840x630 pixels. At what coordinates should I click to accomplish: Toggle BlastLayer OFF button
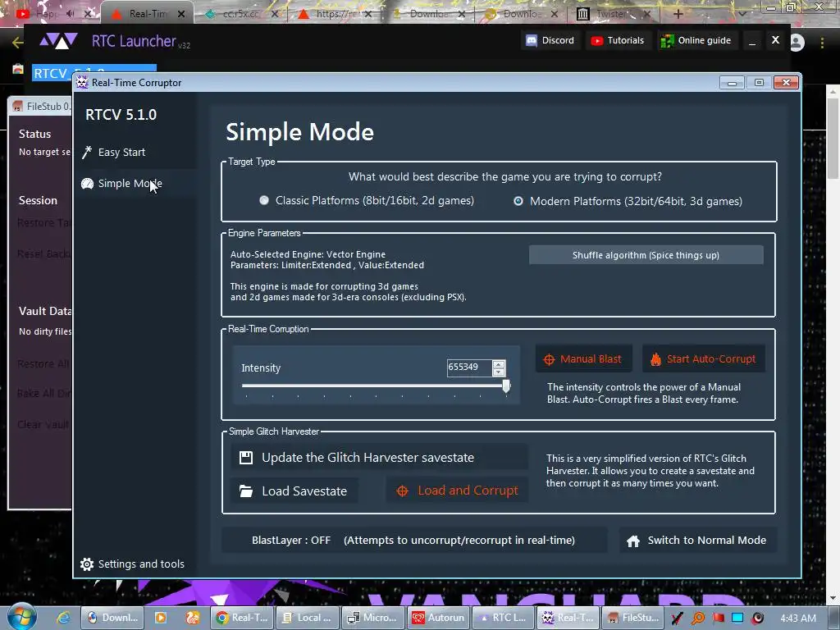(x=414, y=540)
